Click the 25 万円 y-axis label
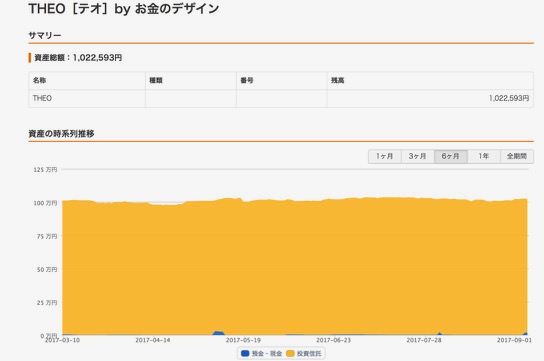 (47, 303)
